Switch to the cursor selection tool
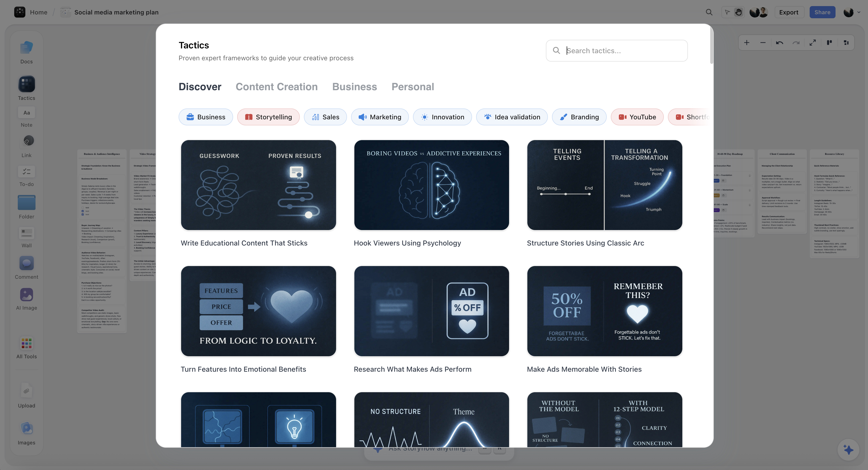 coord(726,12)
